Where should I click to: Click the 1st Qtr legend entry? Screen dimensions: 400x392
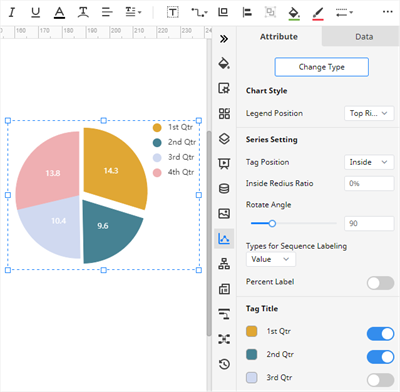[x=173, y=127]
